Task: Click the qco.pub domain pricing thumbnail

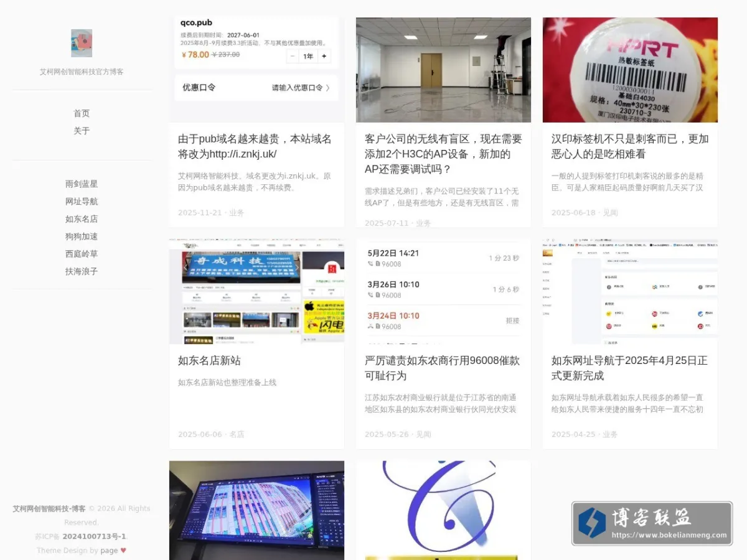Action: [x=256, y=70]
